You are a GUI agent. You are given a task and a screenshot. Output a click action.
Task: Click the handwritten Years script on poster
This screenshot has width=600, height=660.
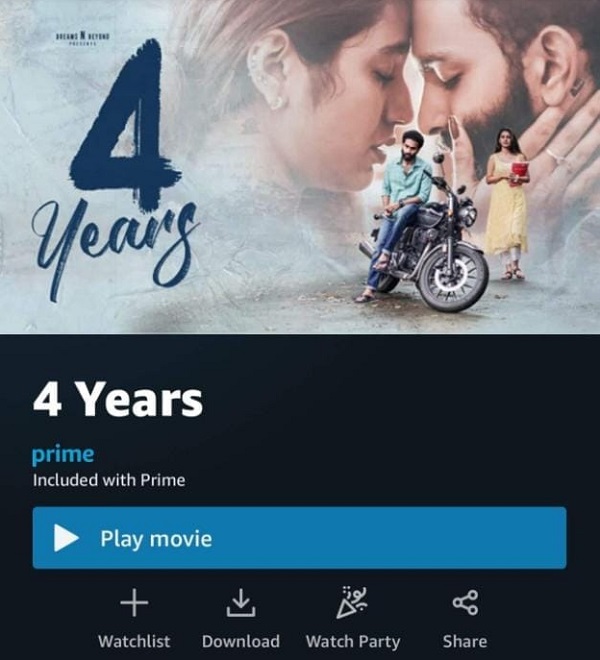[x=115, y=246]
